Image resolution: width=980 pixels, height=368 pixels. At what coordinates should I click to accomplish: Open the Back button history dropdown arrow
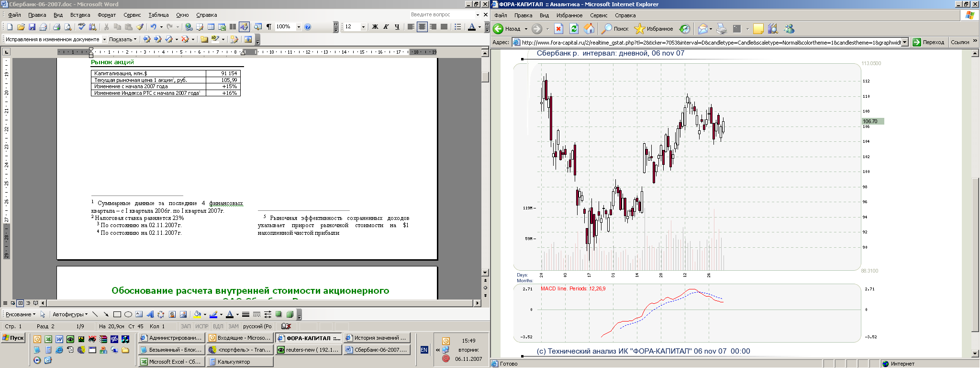pos(526,29)
